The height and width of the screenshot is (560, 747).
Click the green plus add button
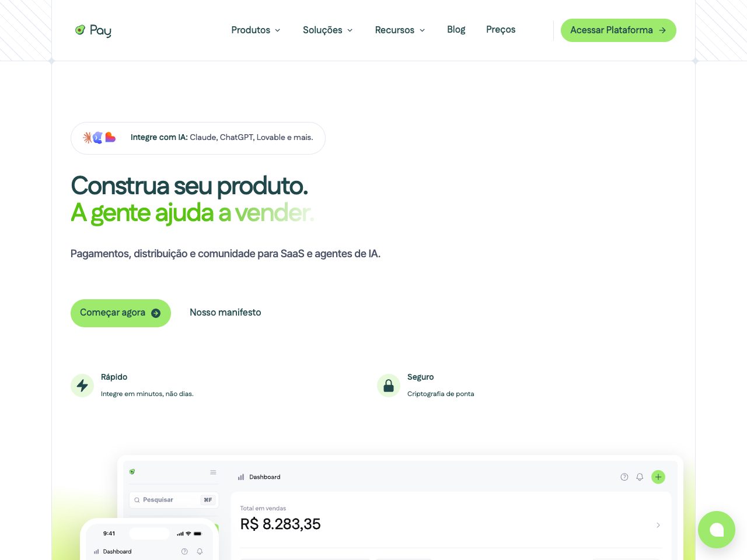658,477
